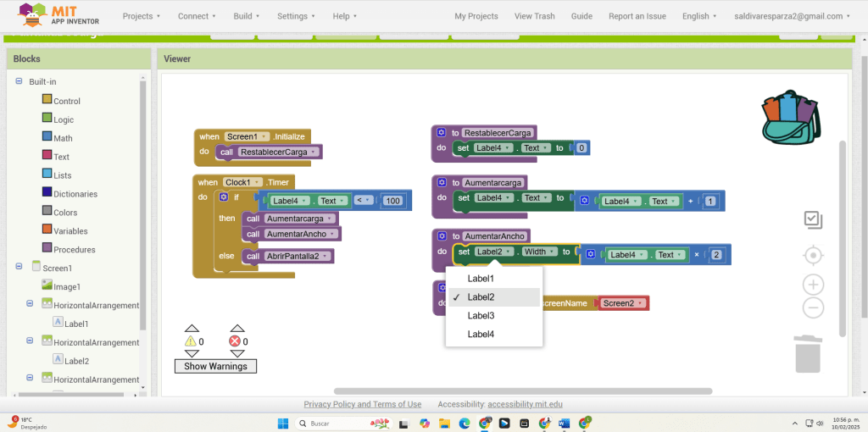This screenshot has width=868, height=432.
Task: Center the workspace using the target icon
Action: (813, 255)
